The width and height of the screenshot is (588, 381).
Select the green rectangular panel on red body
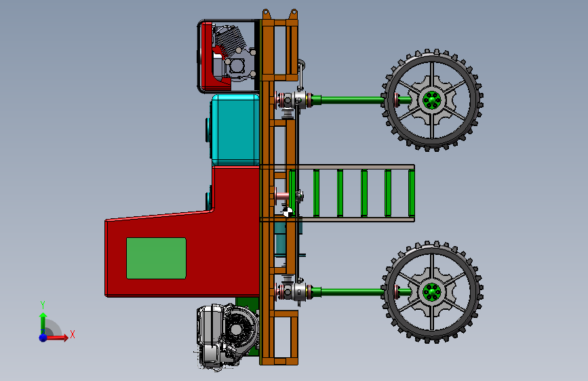pos(156,258)
